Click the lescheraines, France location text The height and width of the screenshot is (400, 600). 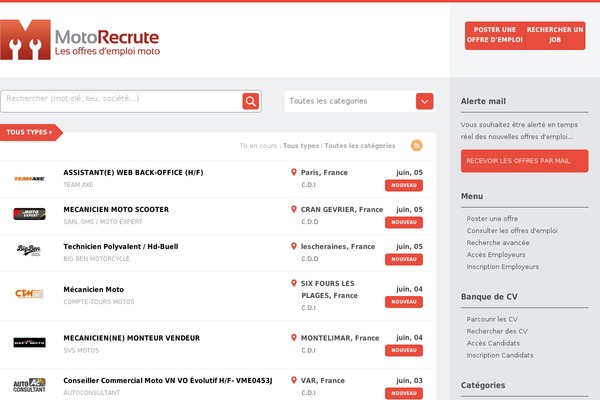tap(338, 247)
